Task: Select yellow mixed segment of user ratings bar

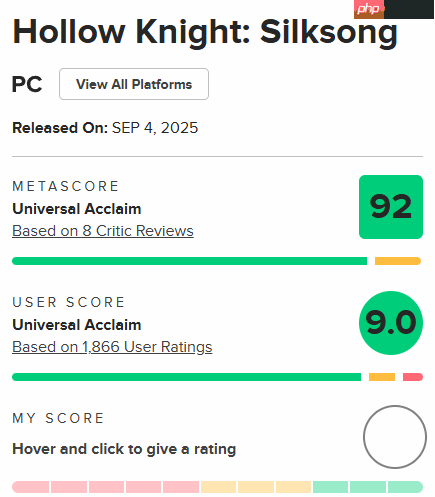Action: tap(382, 377)
